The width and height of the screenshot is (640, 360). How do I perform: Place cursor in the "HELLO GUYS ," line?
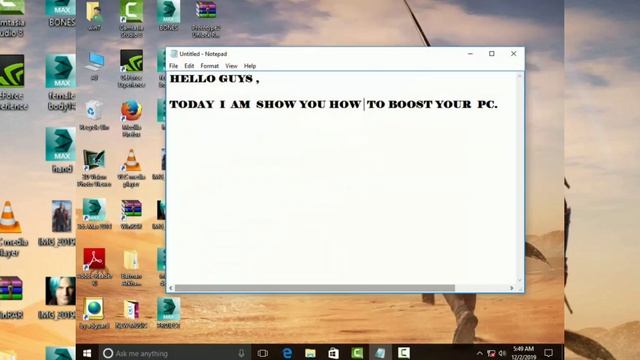[214, 79]
